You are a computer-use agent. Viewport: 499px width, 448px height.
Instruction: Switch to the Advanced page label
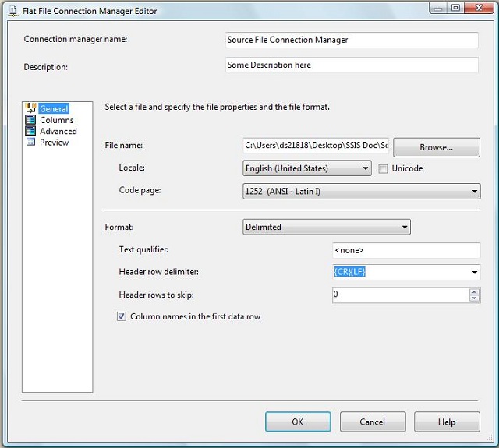pos(58,131)
